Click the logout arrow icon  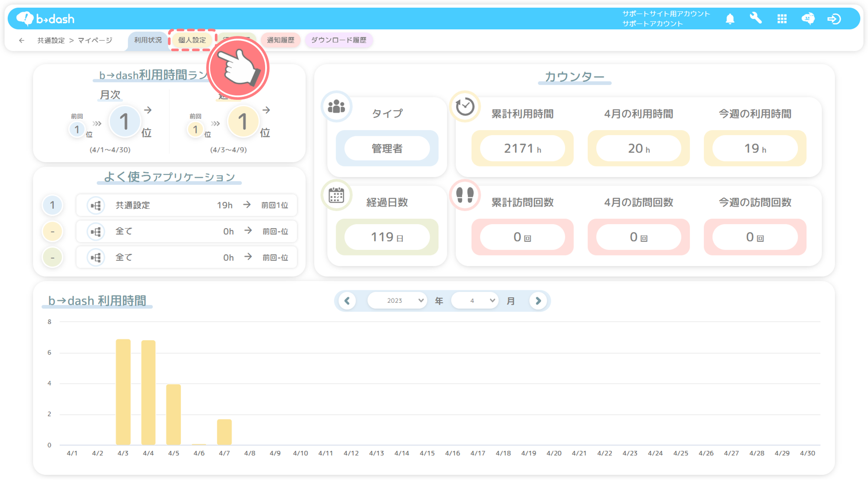[834, 19]
